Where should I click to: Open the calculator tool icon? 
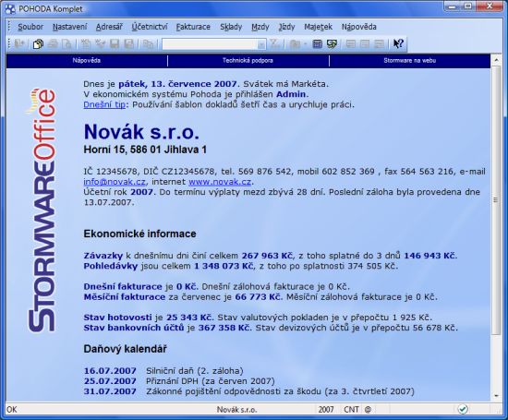pyautogui.click(x=317, y=43)
